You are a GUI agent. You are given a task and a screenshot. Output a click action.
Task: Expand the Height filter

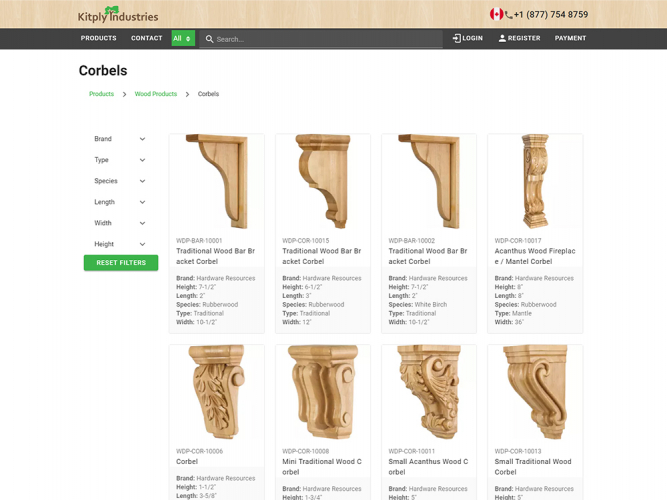pos(120,244)
